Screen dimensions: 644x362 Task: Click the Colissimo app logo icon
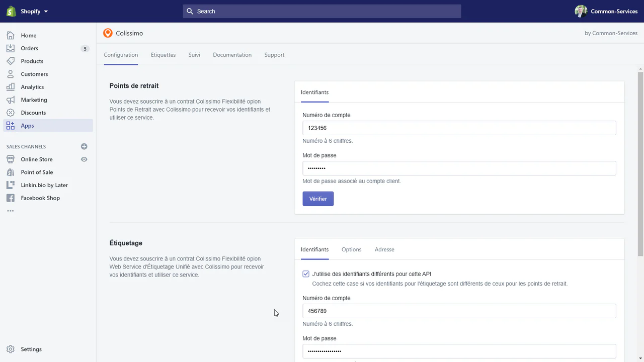pos(108,33)
